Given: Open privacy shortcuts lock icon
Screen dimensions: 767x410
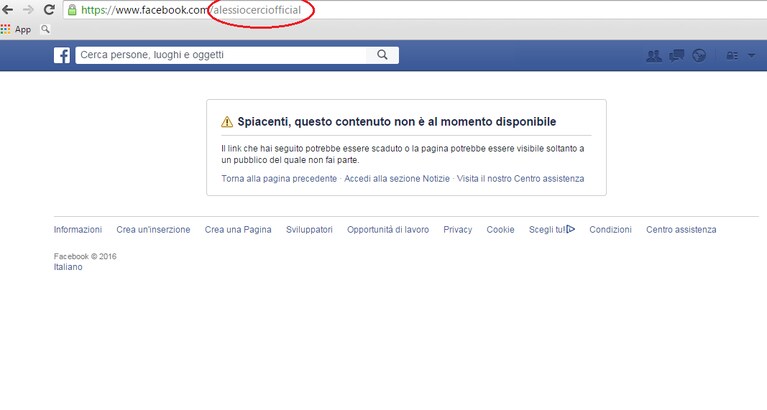Looking at the screenshot, I should click(x=732, y=56).
